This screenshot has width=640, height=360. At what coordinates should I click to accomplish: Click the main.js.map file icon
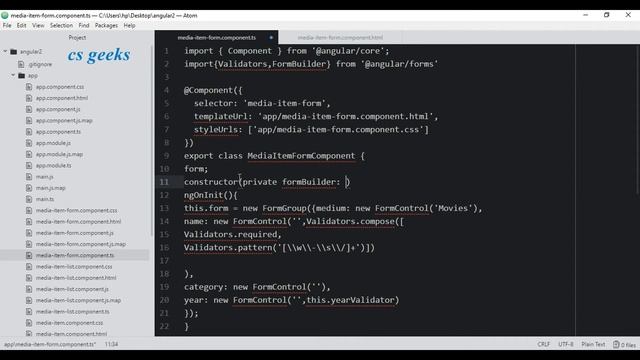(29, 188)
